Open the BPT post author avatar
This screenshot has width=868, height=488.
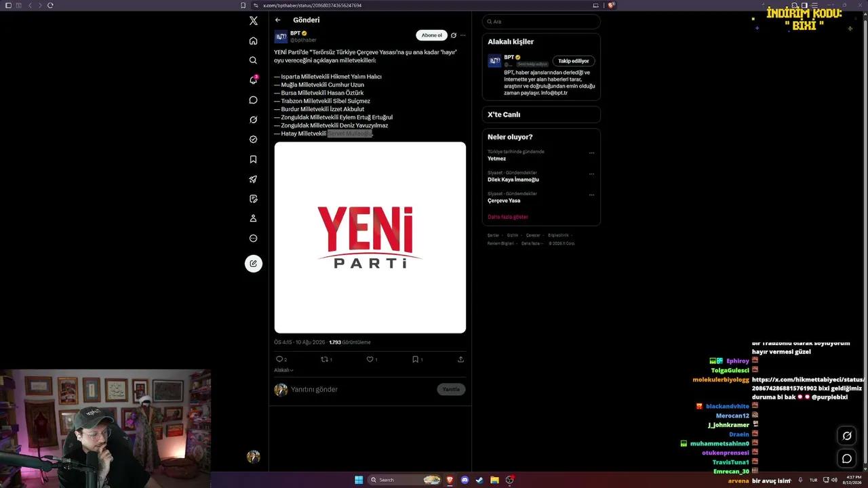[281, 37]
